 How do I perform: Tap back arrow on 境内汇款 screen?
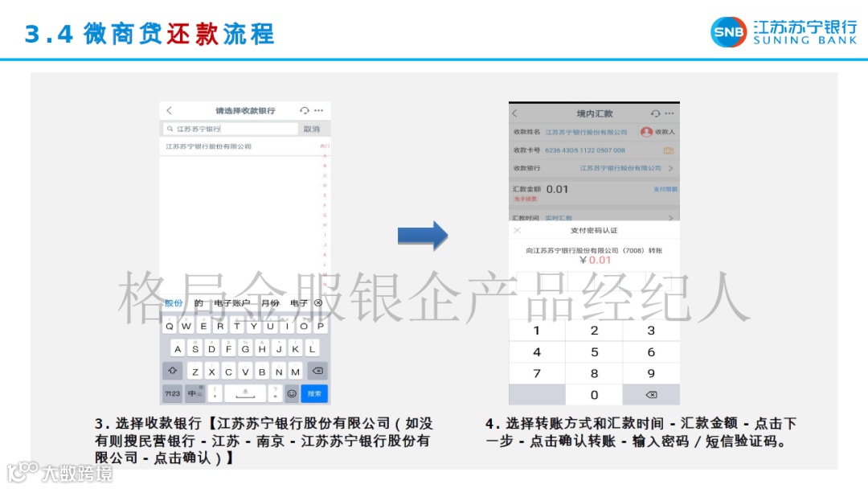coord(515,113)
